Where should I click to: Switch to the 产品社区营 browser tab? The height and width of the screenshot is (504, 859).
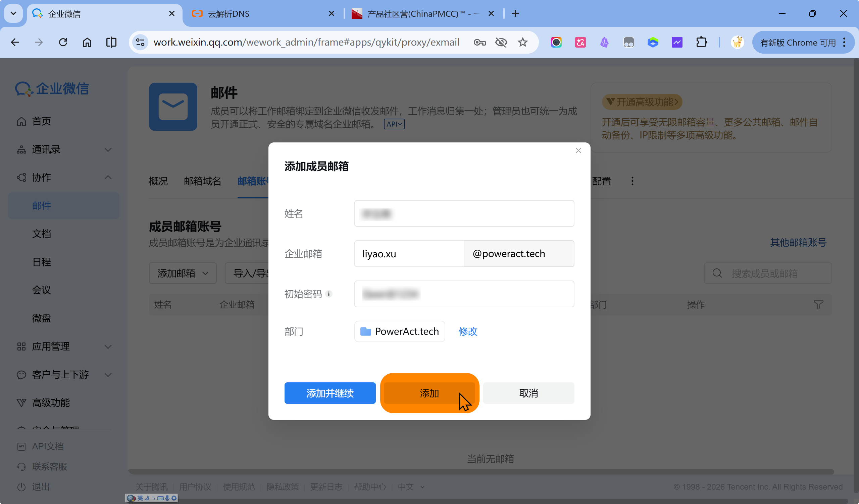419,14
